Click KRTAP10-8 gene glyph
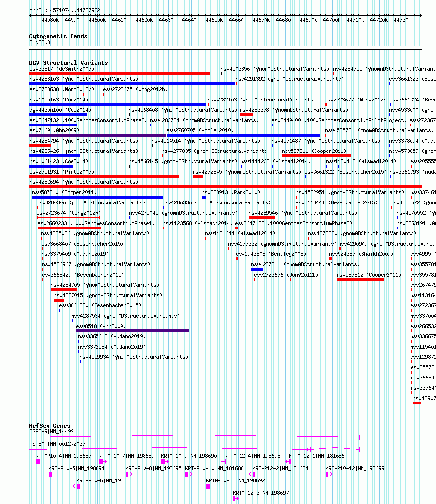Viewport: 436px width, 504px height. pyautogui.click(x=129, y=474)
